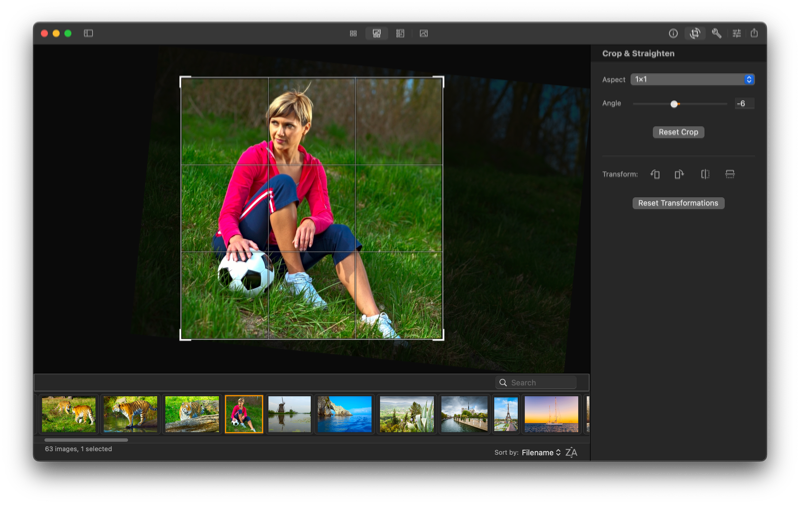Open the image info inspector
Screen dimensions: 800x505
[673, 33]
